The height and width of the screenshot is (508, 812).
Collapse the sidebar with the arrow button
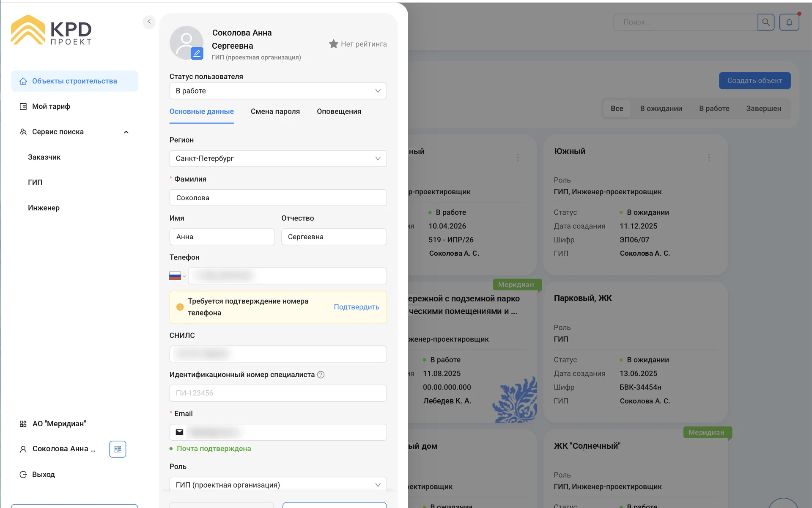tap(149, 22)
